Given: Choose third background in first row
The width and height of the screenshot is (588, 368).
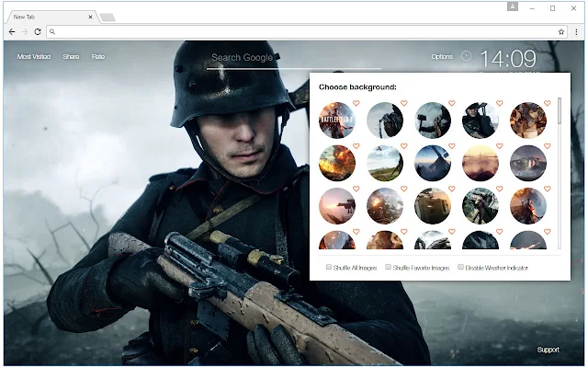Looking at the screenshot, I should (x=433, y=121).
